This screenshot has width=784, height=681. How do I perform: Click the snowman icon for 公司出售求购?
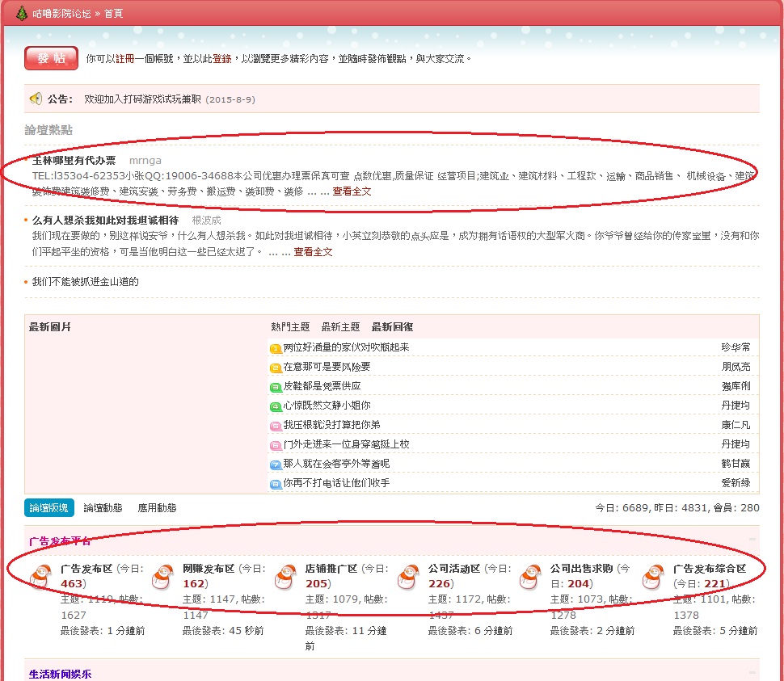532,577
